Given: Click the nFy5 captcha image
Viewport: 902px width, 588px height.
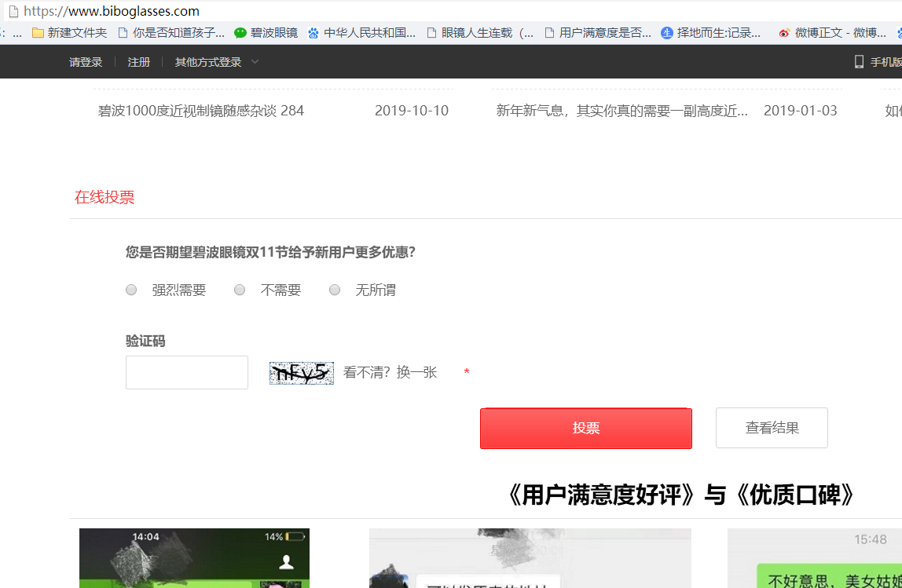Looking at the screenshot, I should point(302,373).
